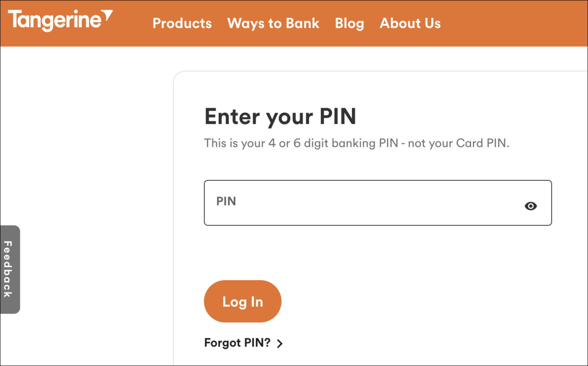Show the PIN using the eye icon
The width and height of the screenshot is (588, 366).
531,206
